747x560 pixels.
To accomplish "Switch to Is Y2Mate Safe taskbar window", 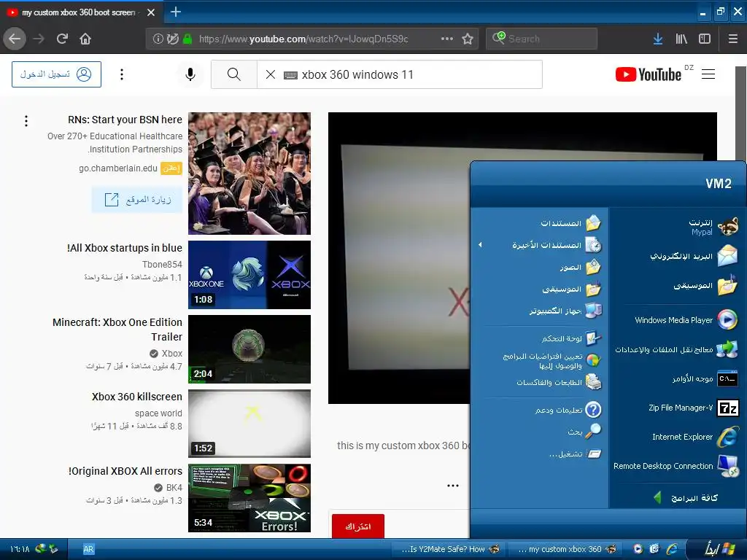I will pyautogui.click(x=450, y=549).
